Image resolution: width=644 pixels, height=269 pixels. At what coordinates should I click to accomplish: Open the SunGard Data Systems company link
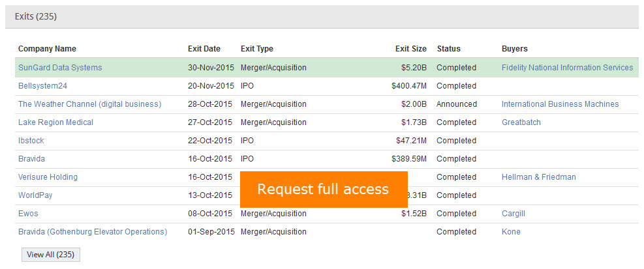60,68
